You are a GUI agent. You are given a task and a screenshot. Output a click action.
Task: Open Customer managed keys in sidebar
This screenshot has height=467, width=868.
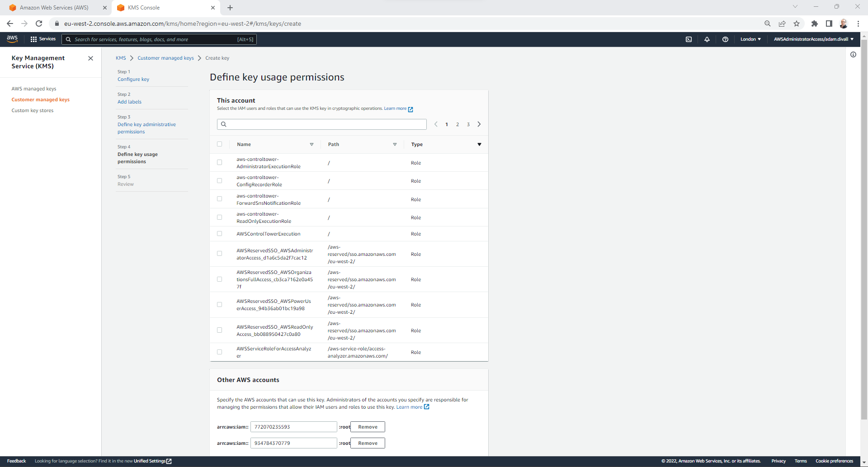click(x=41, y=99)
